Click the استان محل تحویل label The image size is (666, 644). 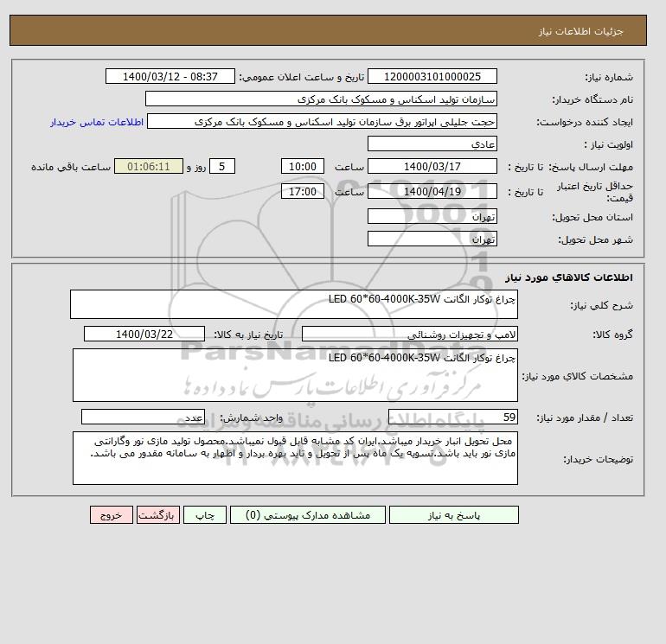[x=592, y=217]
